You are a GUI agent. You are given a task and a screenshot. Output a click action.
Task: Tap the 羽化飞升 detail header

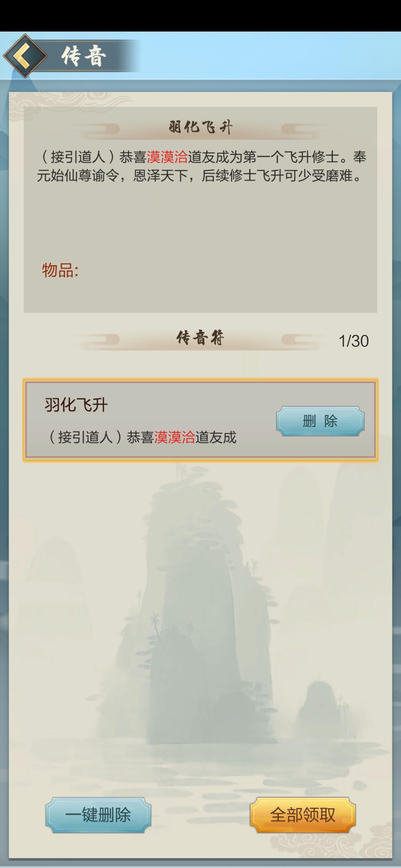[200, 128]
